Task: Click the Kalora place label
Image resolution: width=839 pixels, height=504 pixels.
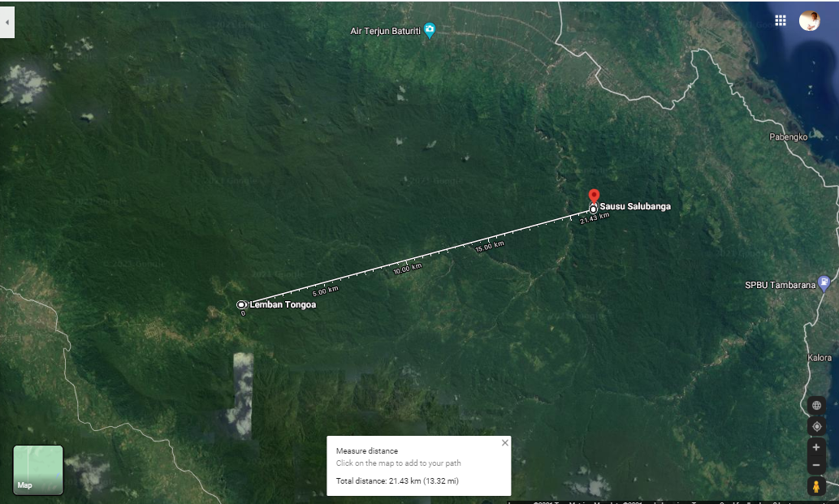Action: [820, 358]
